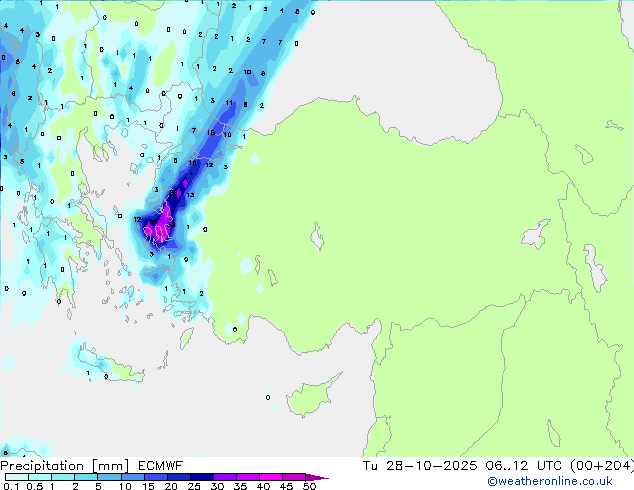Pick legend swatch between 0.5 and 1

40,477
